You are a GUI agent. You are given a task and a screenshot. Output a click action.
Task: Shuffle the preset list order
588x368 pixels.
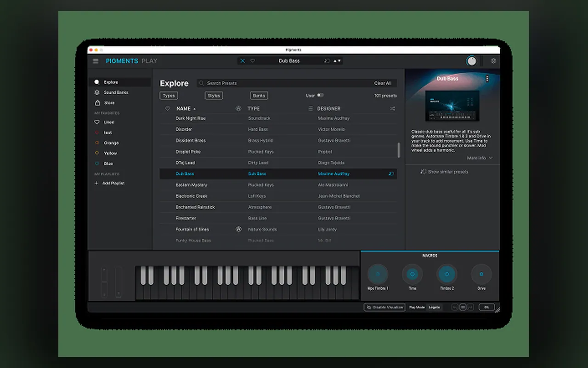pyautogui.click(x=392, y=109)
